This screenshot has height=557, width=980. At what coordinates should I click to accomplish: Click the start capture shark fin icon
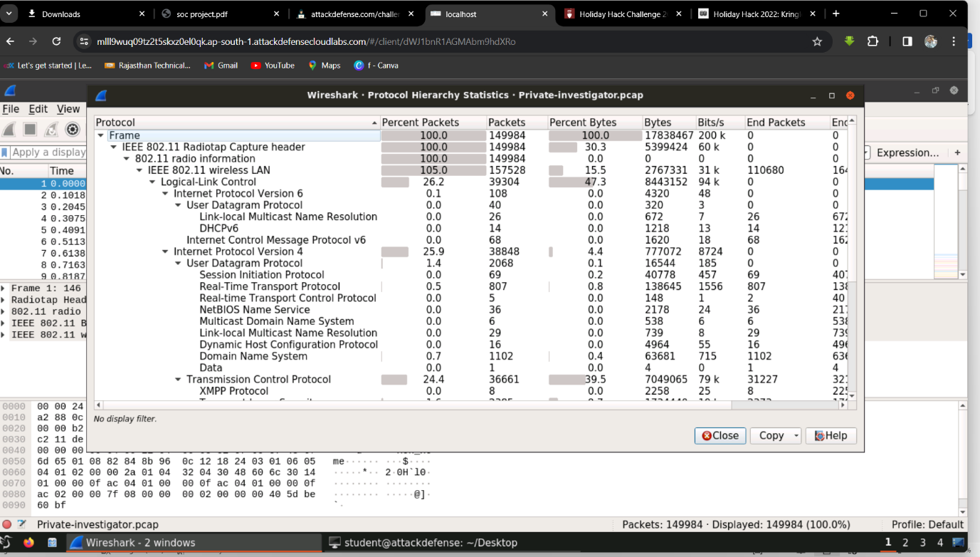[x=9, y=129]
